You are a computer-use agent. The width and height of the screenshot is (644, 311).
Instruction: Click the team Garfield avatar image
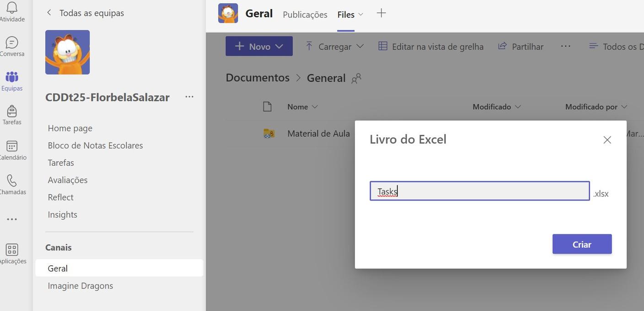[x=67, y=52]
